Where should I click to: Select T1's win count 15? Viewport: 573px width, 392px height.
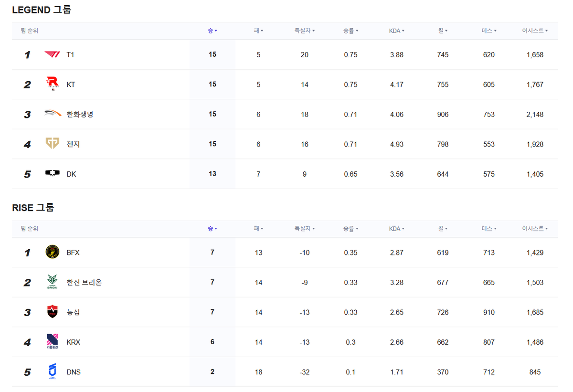click(212, 54)
